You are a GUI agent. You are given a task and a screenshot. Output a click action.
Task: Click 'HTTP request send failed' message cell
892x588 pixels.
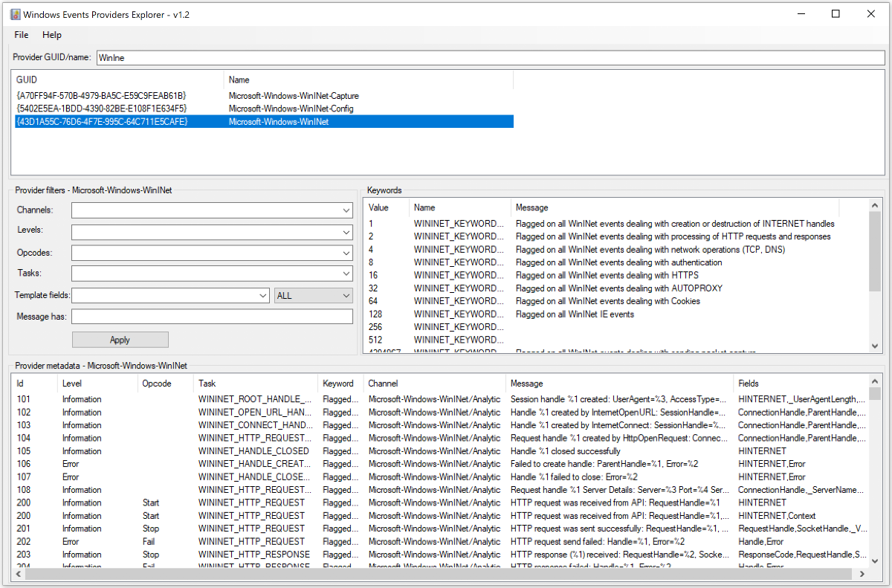point(598,541)
